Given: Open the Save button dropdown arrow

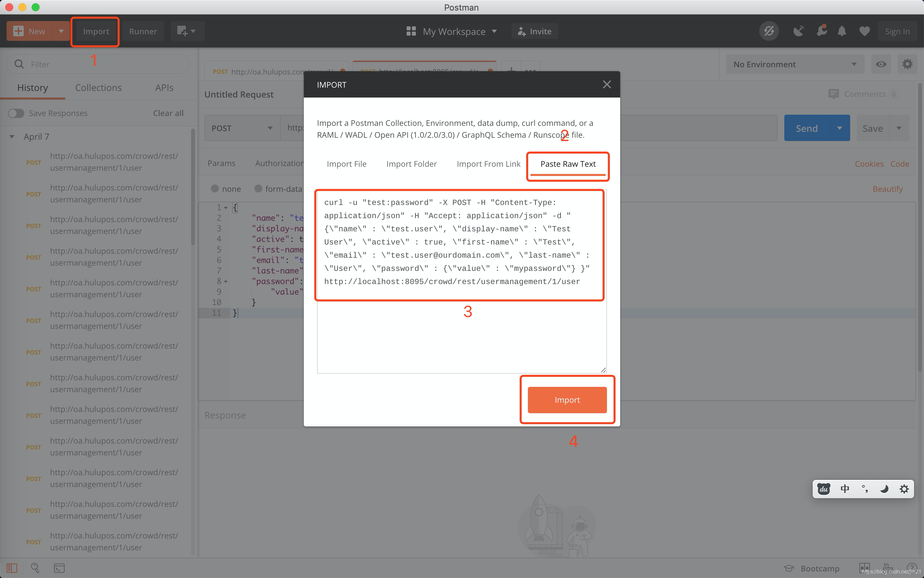Looking at the screenshot, I should click(899, 128).
